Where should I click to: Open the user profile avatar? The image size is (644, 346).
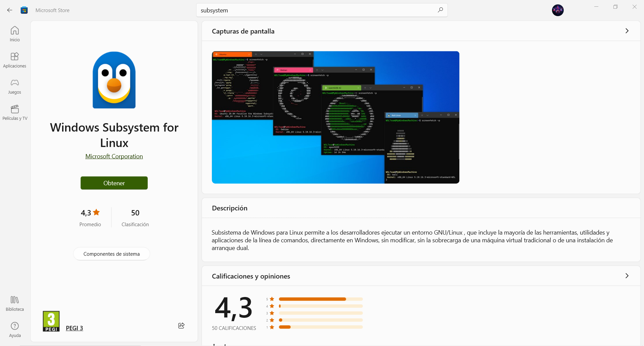[x=558, y=10]
